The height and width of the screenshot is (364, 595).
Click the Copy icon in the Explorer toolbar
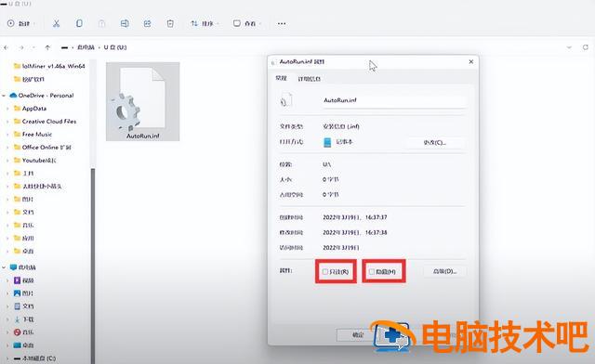79,23
